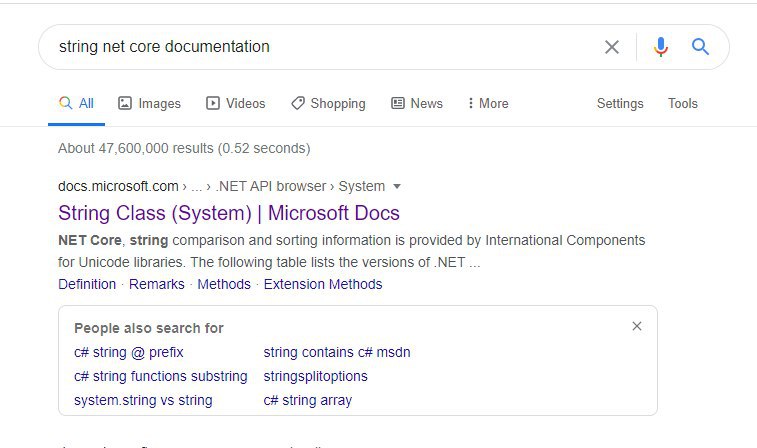Click the People also search for heading

pos(149,328)
